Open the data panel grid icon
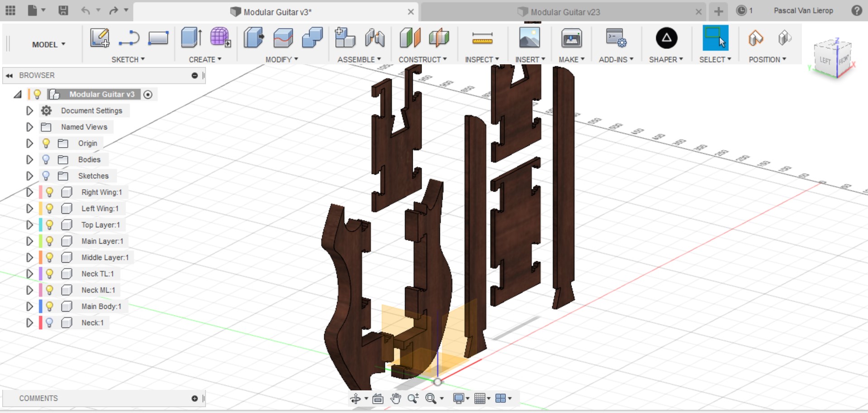Screen dimensions: 868x413 (x=10, y=10)
